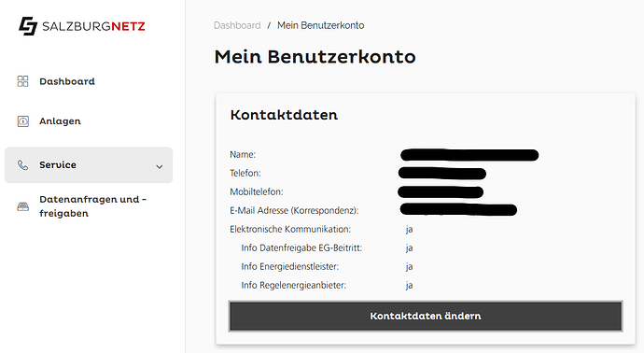Click the ja value for Info Energiedienstleister
The height and width of the screenshot is (353, 644).
point(409,267)
